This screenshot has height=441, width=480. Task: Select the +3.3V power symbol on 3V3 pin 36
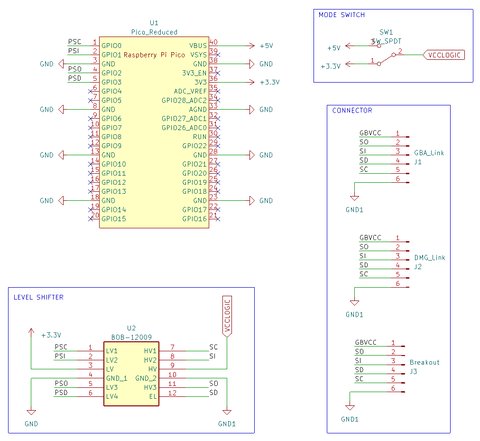coord(265,82)
